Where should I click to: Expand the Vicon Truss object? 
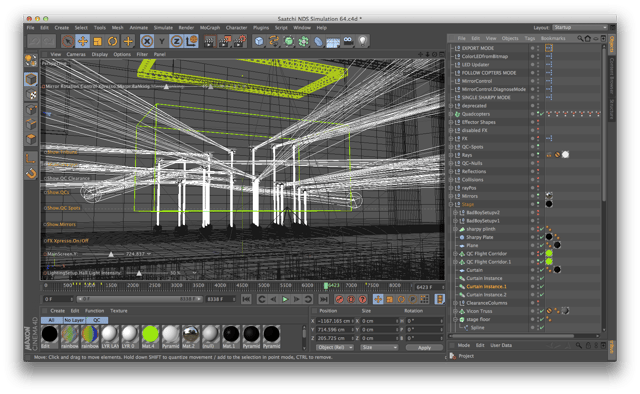(x=456, y=311)
